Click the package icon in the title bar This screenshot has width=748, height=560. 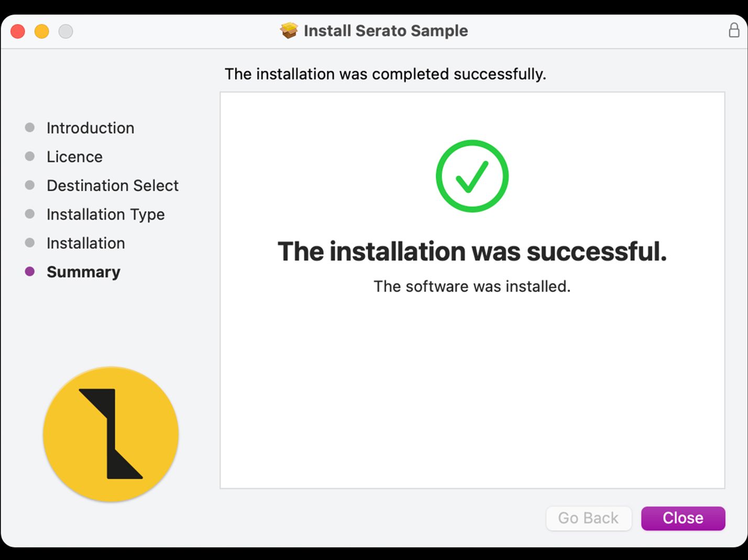coord(289,30)
